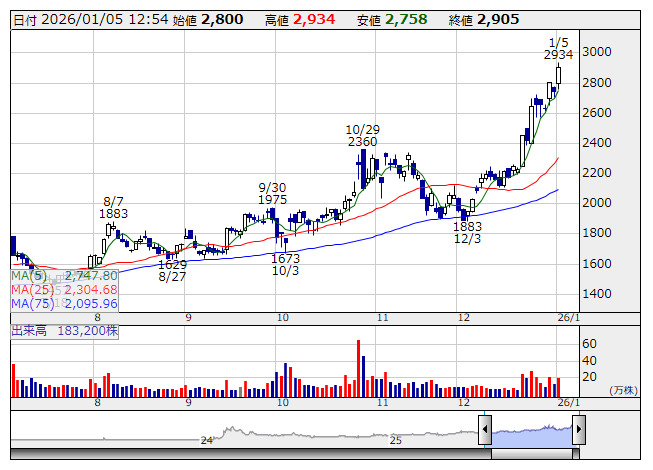Click the left range slider handle
This screenshot has height=470, width=653.
pos(485,432)
